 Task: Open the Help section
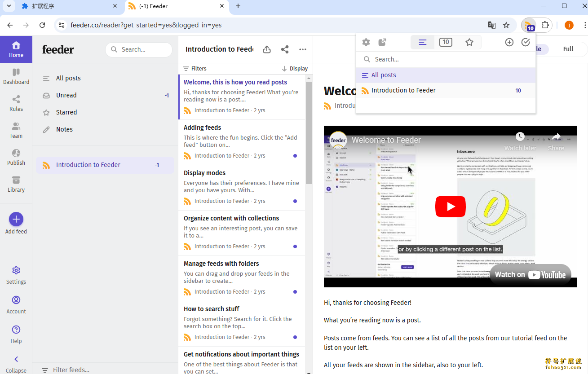tap(16, 334)
